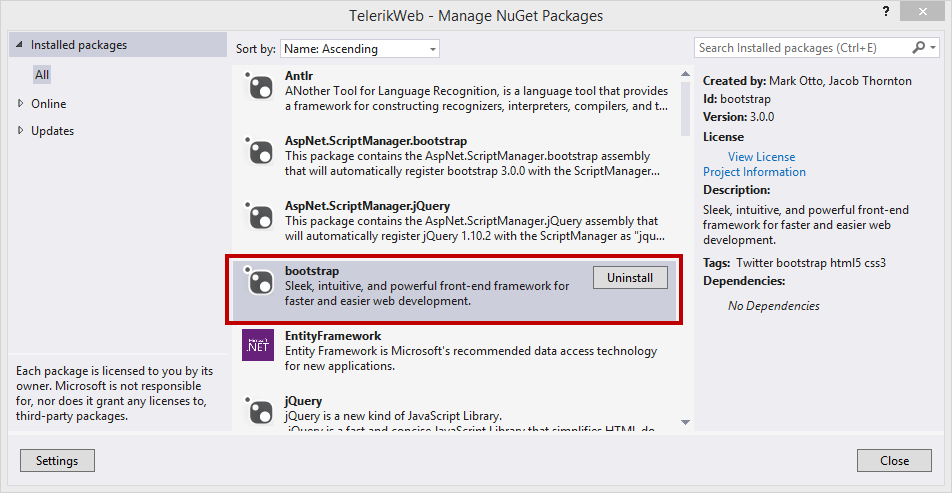952x493 pixels.
Task: Click the search magnifier icon
Action: (x=919, y=47)
